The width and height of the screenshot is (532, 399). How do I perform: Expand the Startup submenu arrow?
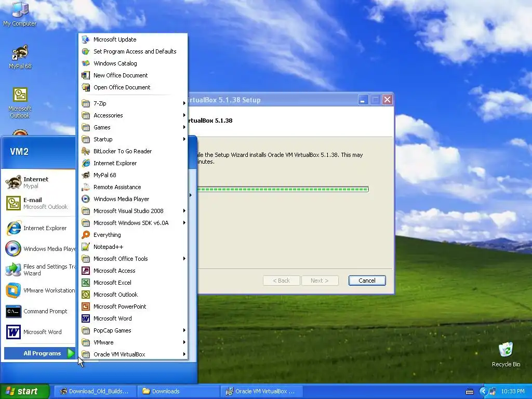point(184,139)
